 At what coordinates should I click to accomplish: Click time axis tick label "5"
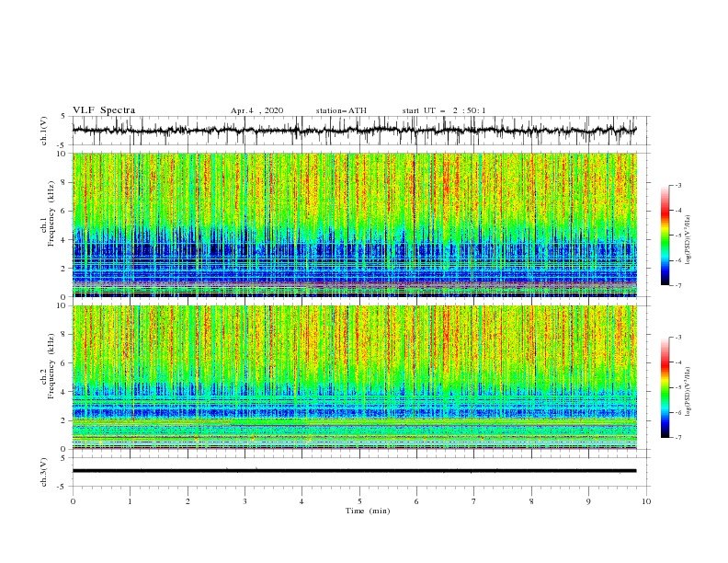[359, 501]
